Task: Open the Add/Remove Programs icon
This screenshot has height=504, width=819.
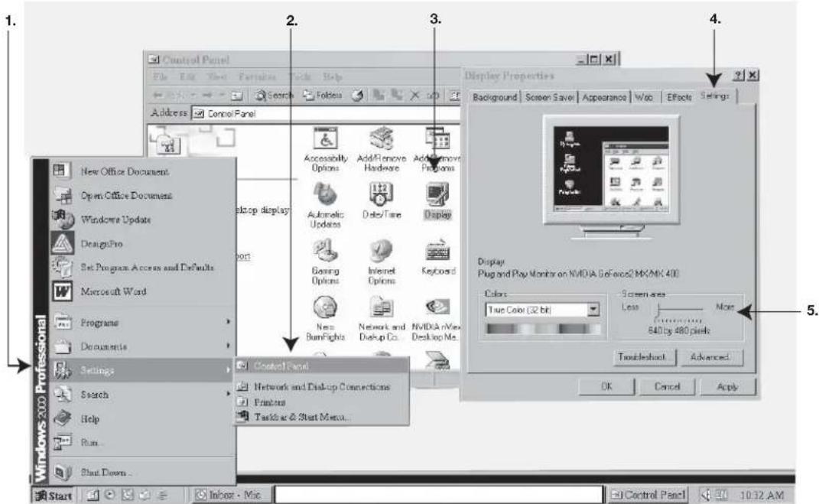Action: tap(437, 149)
